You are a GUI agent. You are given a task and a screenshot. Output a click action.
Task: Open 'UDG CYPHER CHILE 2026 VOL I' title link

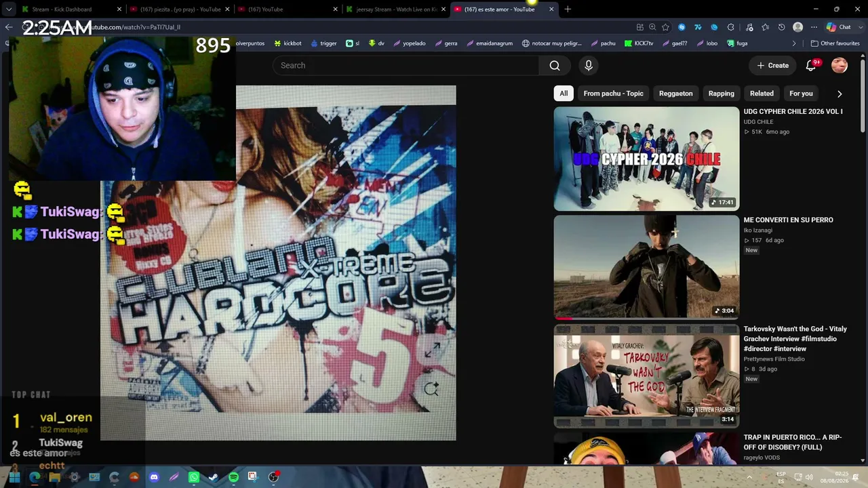coord(793,111)
